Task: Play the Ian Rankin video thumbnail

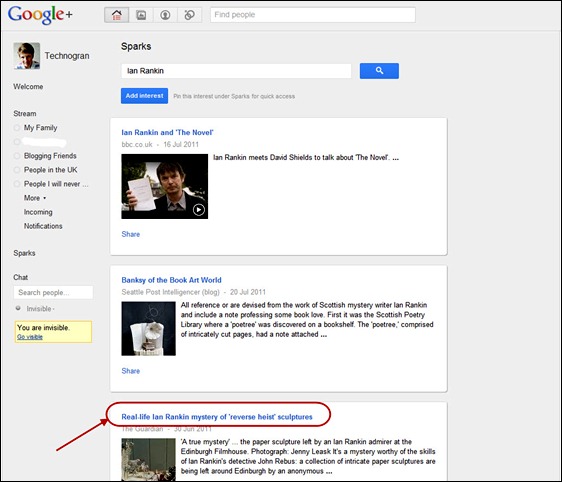Action: click(165, 186)
